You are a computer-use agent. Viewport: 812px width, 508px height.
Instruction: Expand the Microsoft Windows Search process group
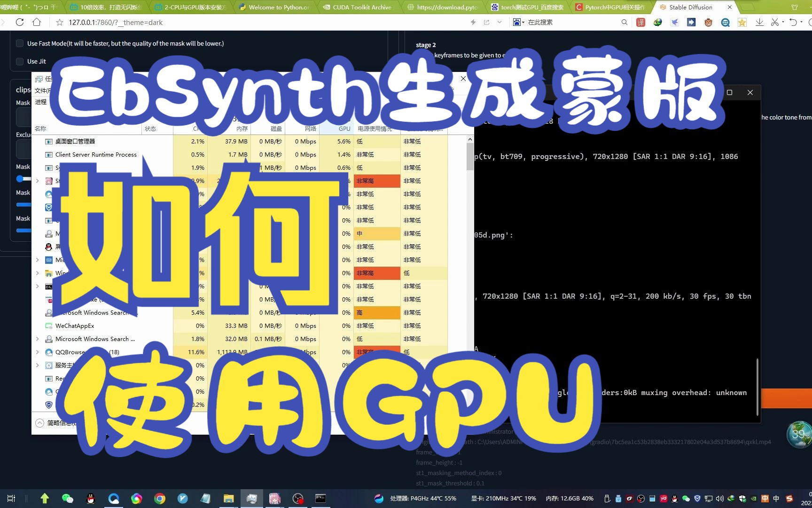(x=38, y=339)
